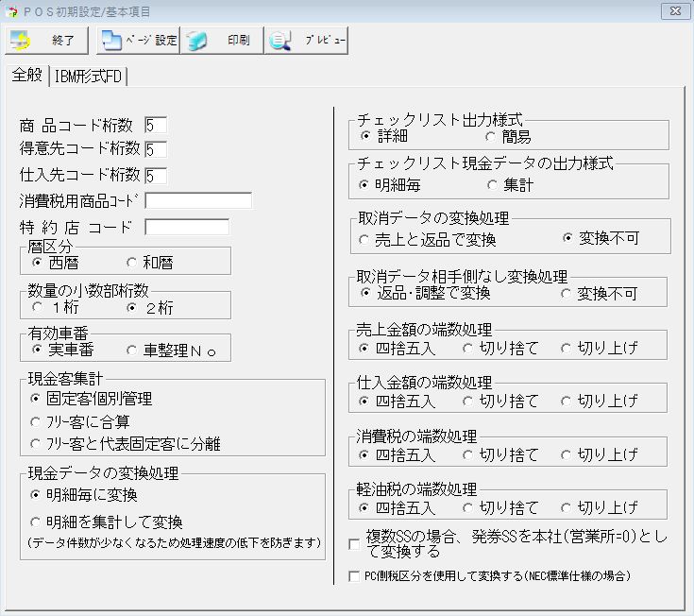Click the 得意先コード桁数 input field

[x=156, y=149]
